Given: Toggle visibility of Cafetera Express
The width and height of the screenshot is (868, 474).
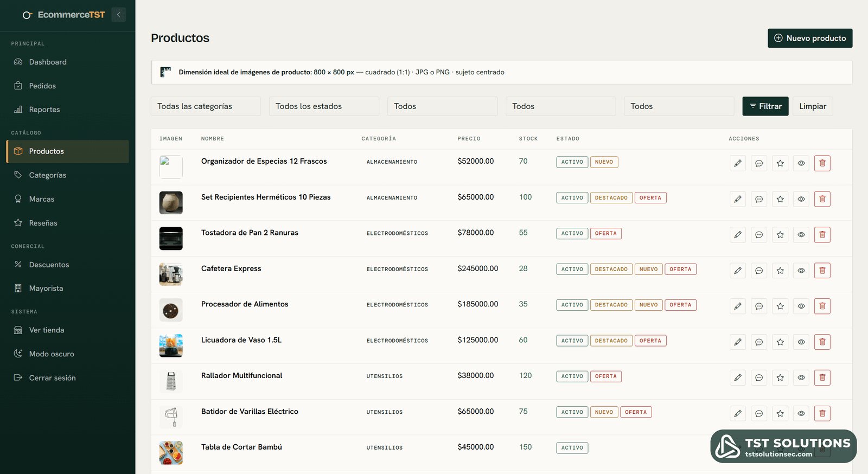Looking at the screenshot, I should click(801, 271).
